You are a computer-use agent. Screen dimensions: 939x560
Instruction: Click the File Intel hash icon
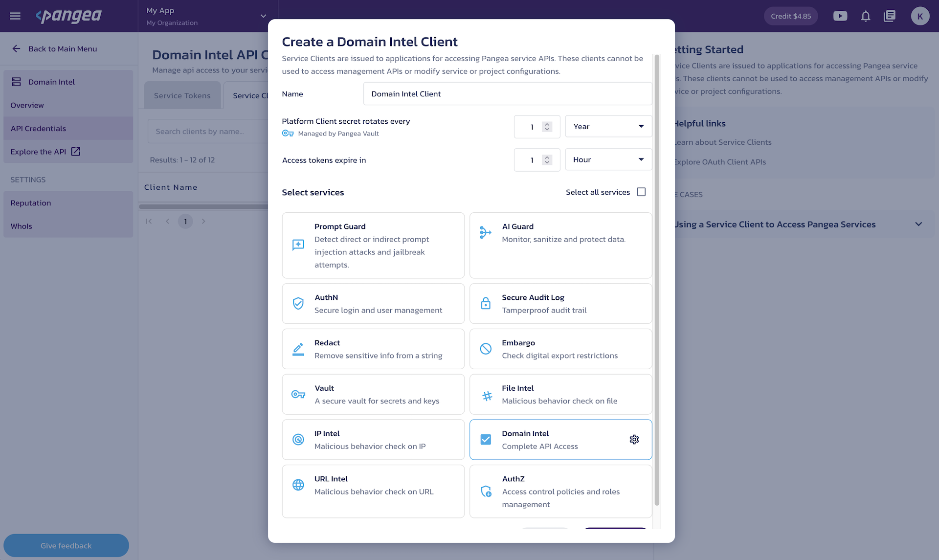tap(487, 396)
